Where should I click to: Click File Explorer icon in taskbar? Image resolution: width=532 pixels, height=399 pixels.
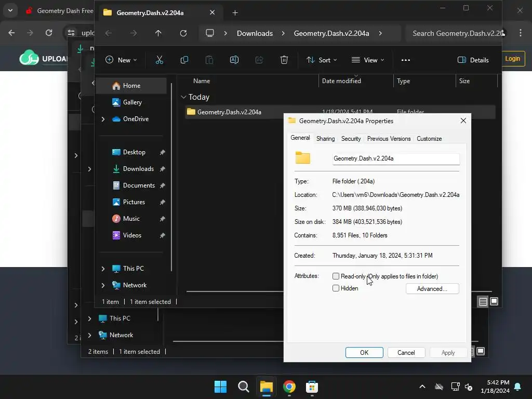pyautogui.click(x=267, y=387)
